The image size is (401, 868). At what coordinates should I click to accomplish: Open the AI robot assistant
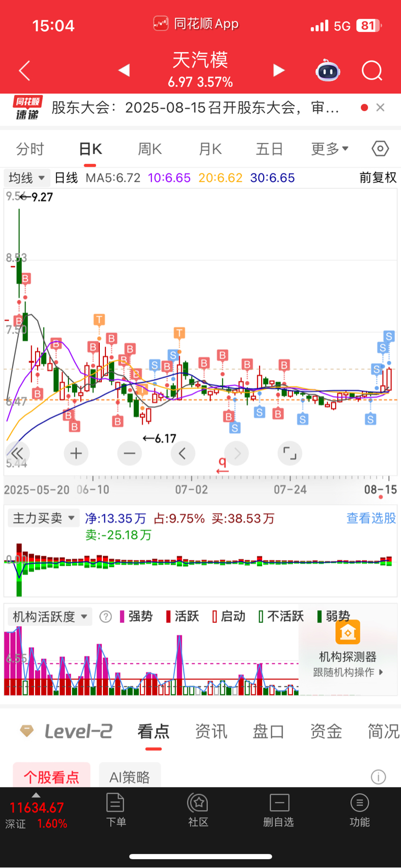(x=328, y=70)
